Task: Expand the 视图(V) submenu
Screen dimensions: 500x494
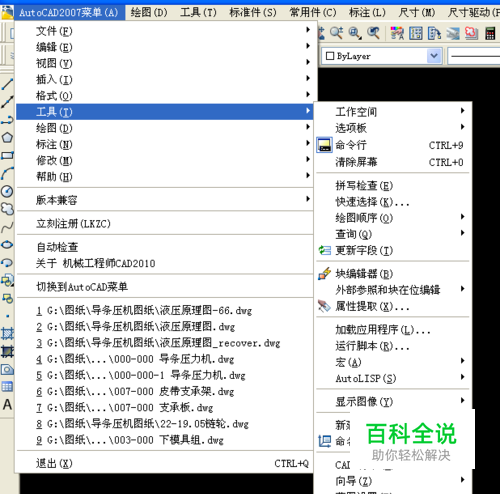Action: pos(165,63)
